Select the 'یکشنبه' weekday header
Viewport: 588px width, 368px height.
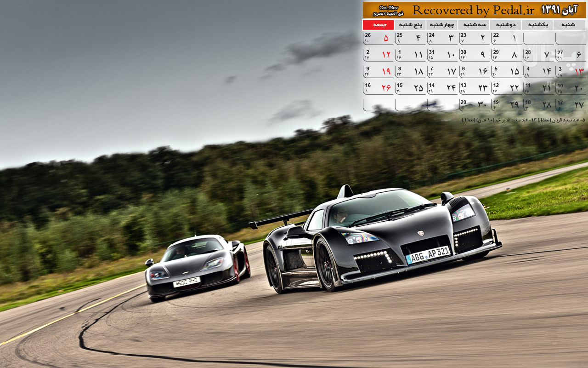coord(537,25)
